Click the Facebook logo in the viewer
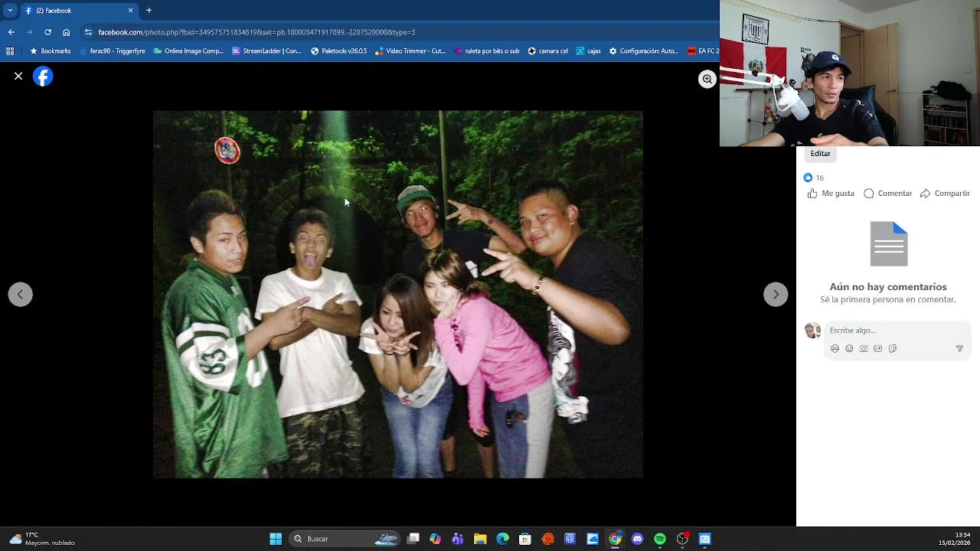 pyautogui.click(x=43, y=77)
